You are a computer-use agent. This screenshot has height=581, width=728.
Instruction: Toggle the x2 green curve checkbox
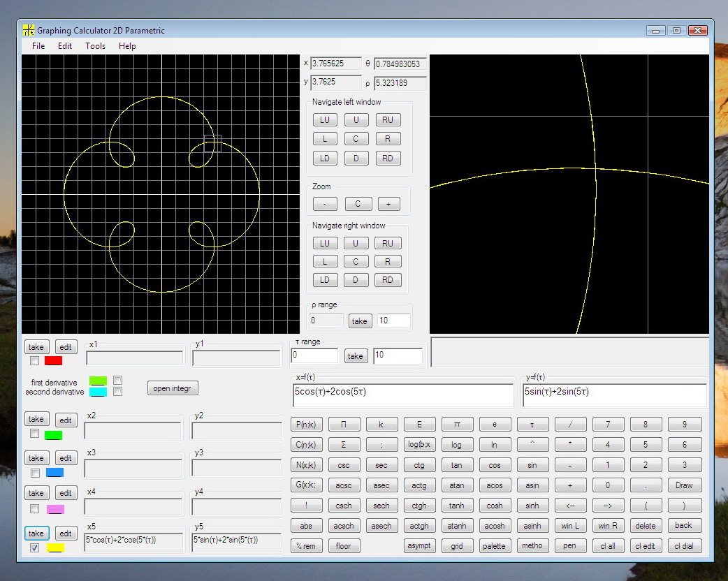point(34,434)
